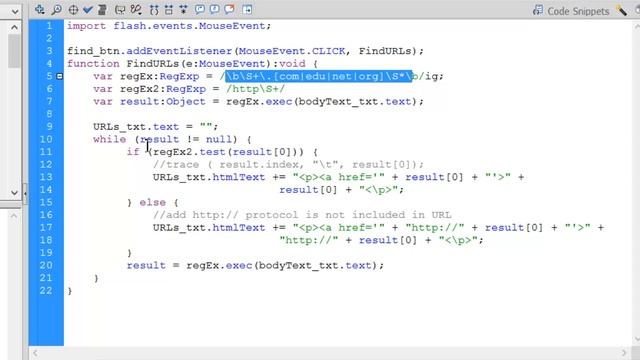Screen dimensions: 640x360
Task: Click 'result:Object' on line 7
Action: click(x=163, y=102)
